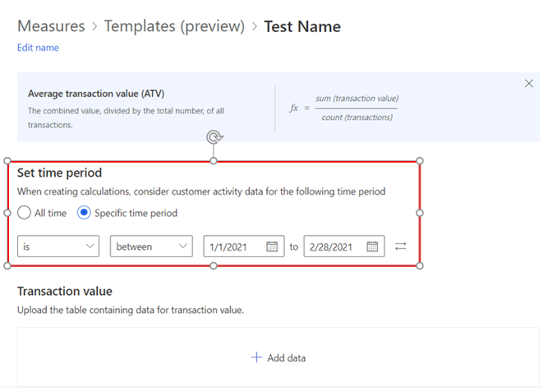Go to Measures in the breadcrumb
543x392 pixels.
[x=51, y=26]
